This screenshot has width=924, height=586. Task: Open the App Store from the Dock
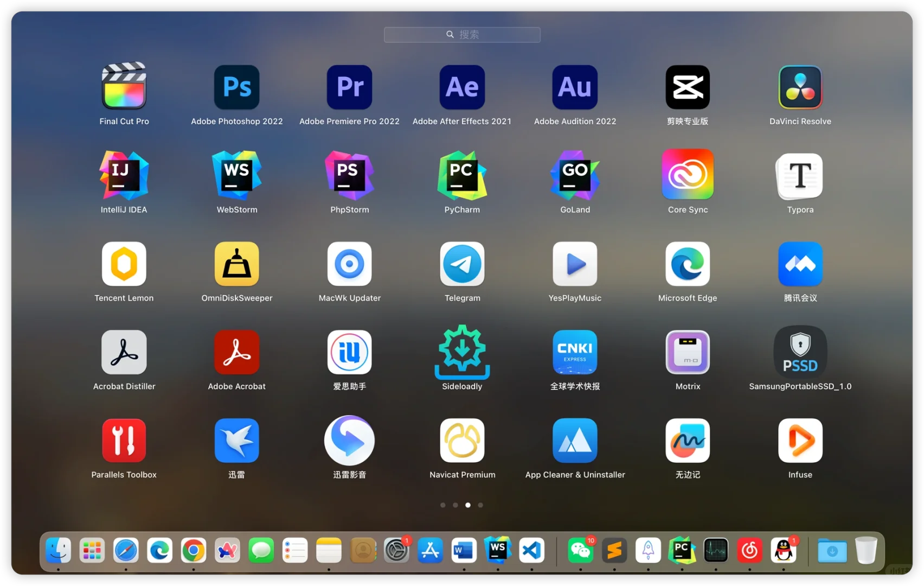pyautogui.click(x=431, y=551)
